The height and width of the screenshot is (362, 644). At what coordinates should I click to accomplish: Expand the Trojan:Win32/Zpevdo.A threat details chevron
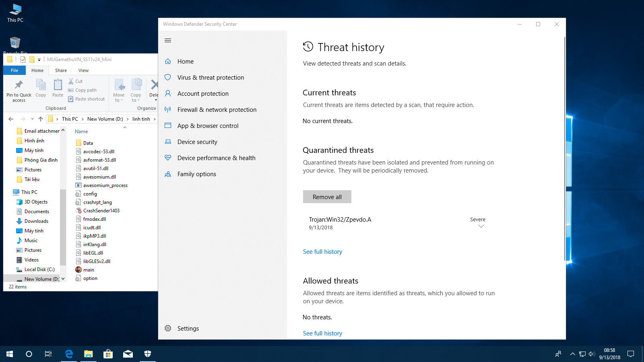pyautogui.click(x=481, y=226)
